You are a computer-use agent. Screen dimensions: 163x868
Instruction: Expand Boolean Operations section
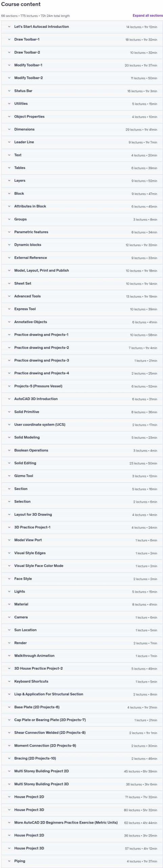tap(82, 450)
